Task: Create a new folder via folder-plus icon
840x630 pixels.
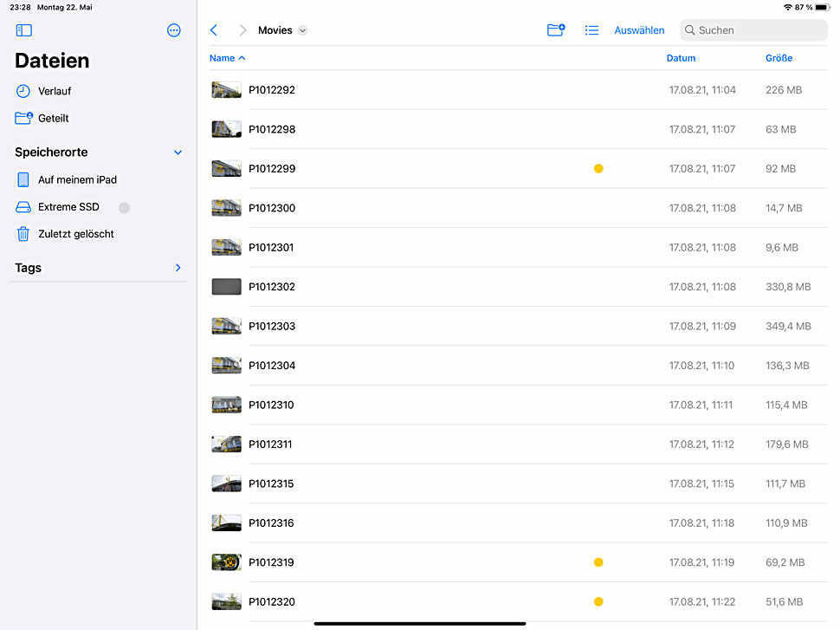Action: tap(556, 30)
